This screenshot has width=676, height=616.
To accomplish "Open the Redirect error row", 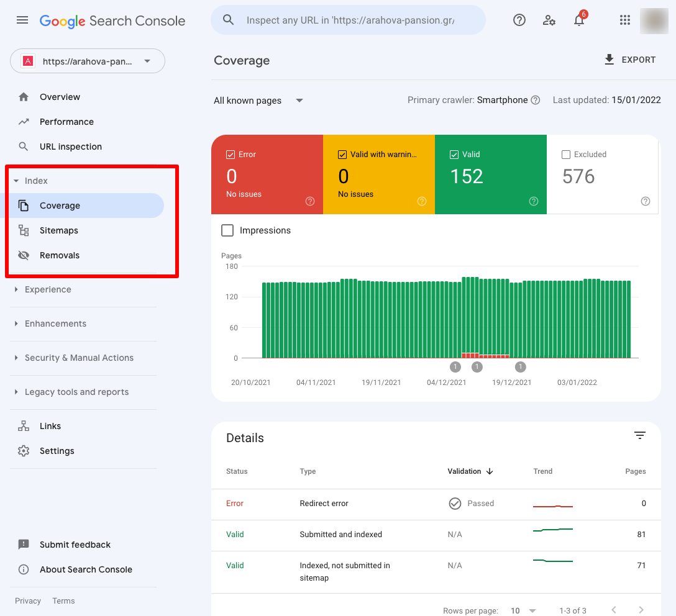I will pos(436,504).
